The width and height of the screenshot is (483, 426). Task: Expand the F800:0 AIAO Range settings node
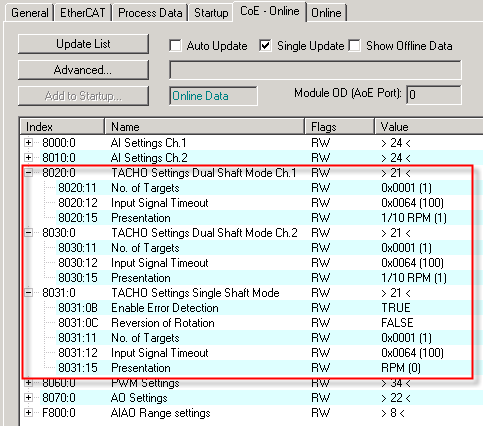pyautogui.click(x=29, y=413)
